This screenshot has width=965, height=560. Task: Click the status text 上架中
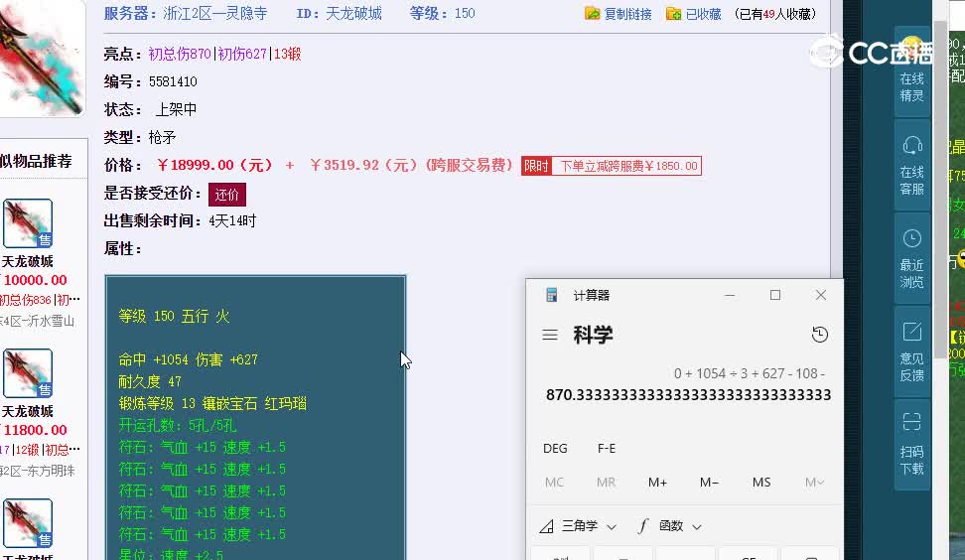pos(176,109)
